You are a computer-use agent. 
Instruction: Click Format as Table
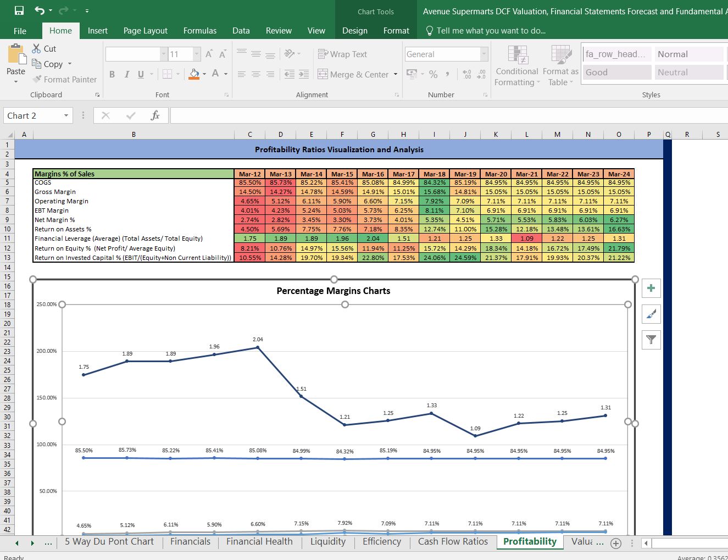click(x=560, y=65)
